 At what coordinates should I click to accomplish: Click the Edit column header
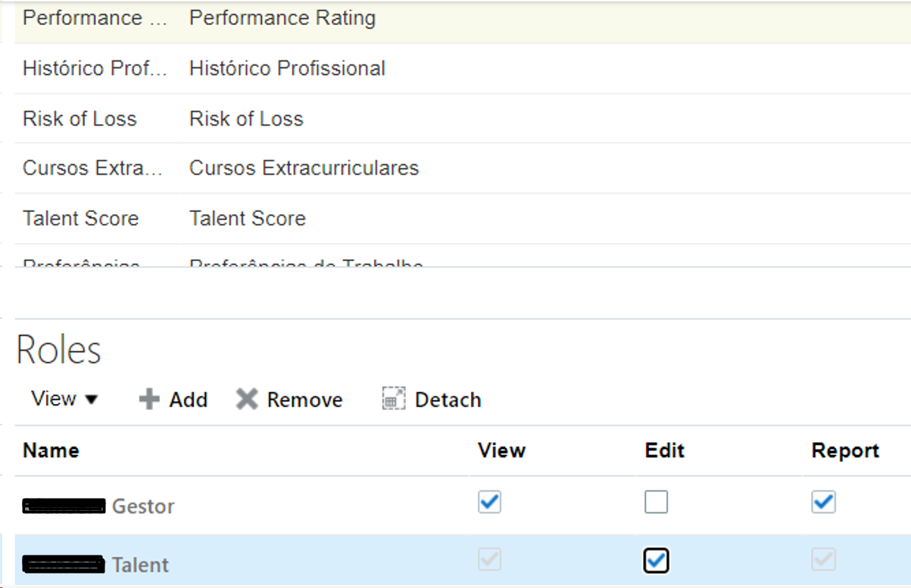(665, 451)
